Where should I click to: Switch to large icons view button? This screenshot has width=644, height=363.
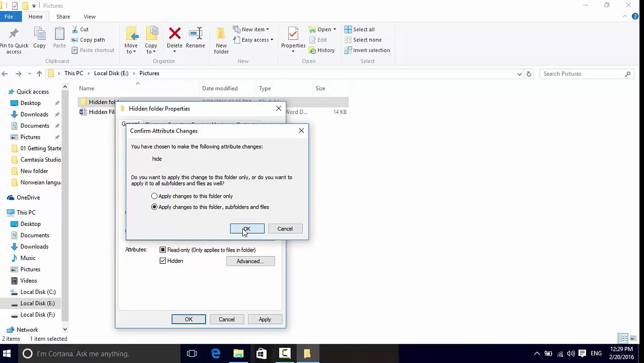tap(633, 338)
